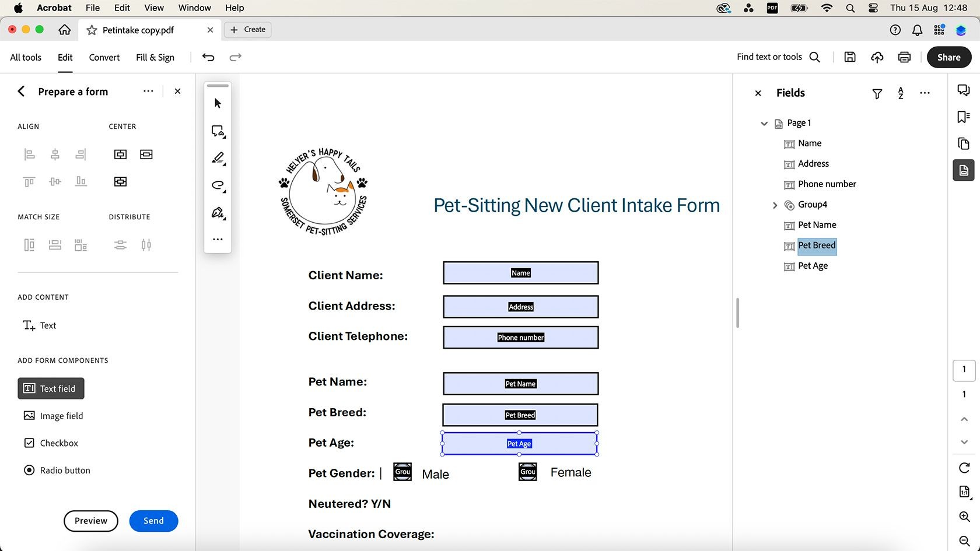
Task: Go back from Prepare a form
Action: (x=21, y=91)
